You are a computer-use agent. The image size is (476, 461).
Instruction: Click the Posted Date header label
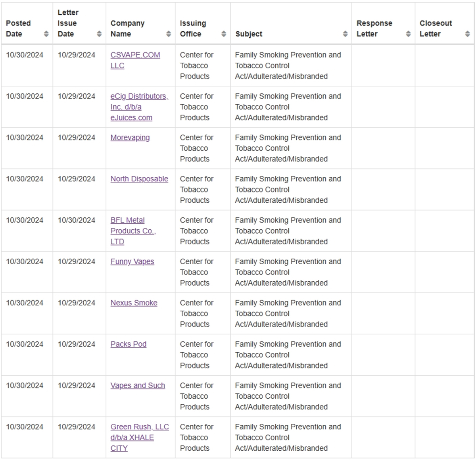click(x=18, y=29)
